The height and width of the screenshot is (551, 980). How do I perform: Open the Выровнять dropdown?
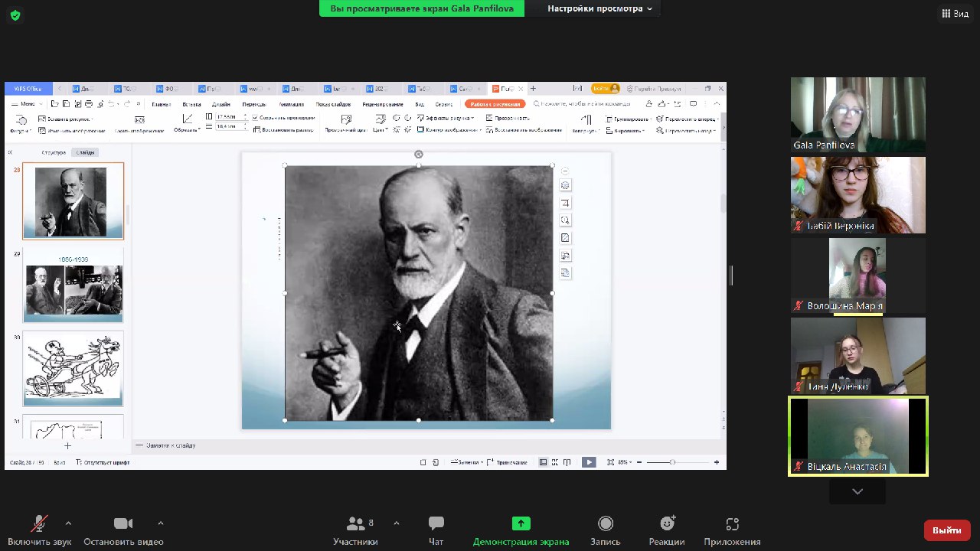coord(624,131)
